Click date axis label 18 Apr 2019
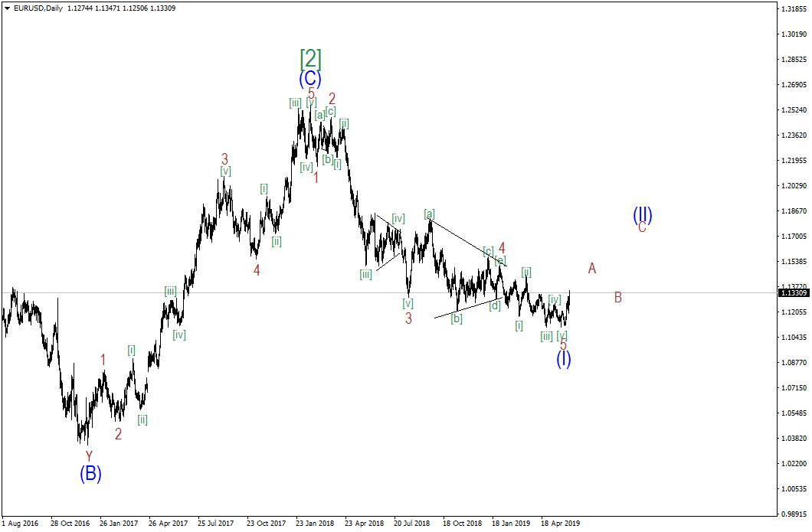 click(x=561, y=524)
